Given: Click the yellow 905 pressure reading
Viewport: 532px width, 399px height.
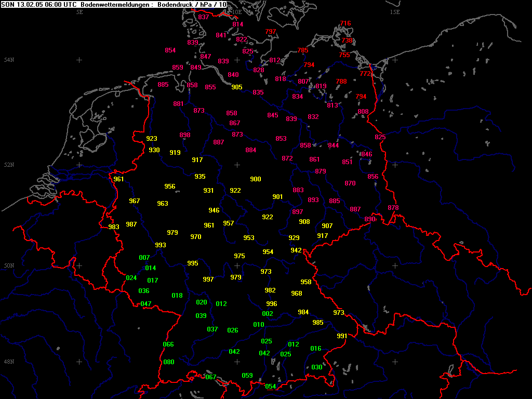Looking at the screenshot, I should (236, 87).
